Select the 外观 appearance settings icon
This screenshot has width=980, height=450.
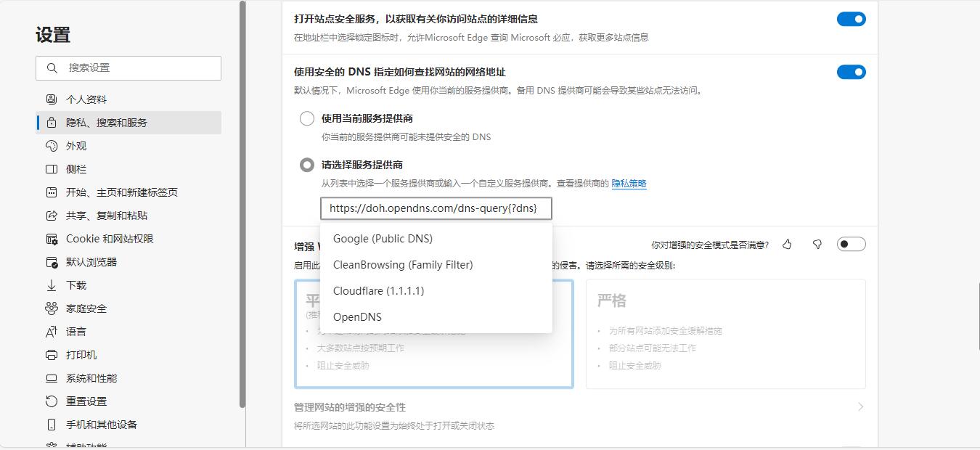point(49,145)
